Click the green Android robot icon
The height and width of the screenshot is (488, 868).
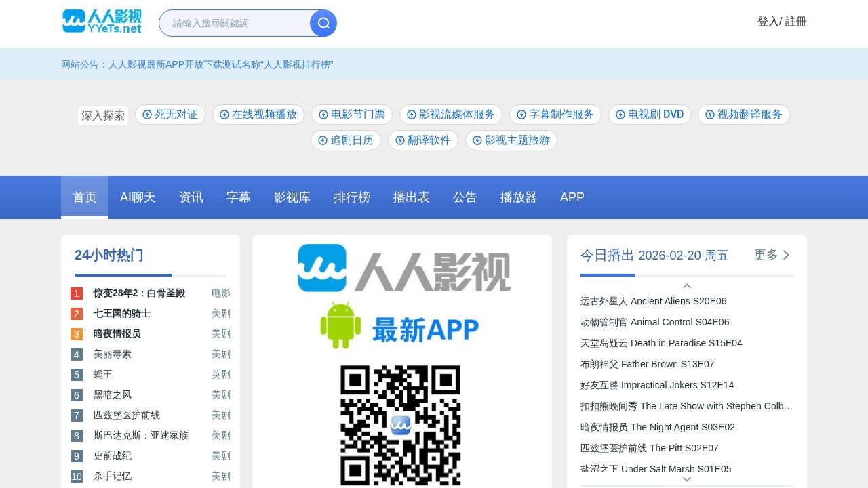click(x=340, y=325)
